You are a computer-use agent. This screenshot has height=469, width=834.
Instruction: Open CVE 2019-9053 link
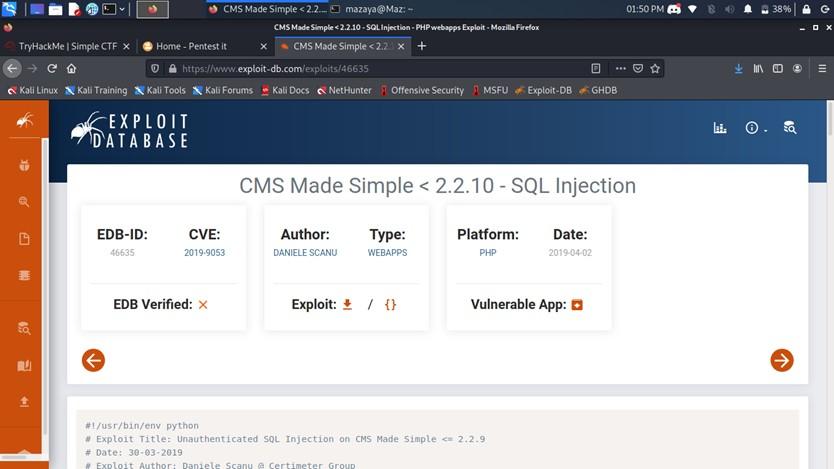[204, 253]
